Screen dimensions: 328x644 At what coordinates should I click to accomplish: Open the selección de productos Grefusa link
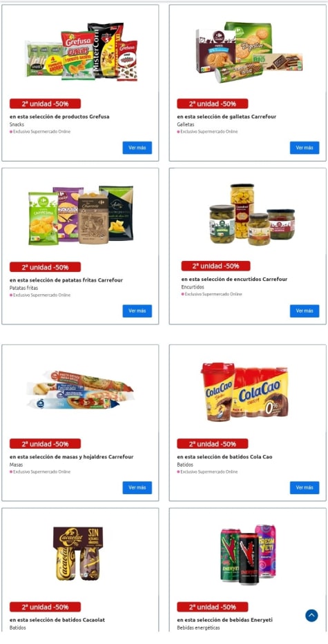point(59,117)
